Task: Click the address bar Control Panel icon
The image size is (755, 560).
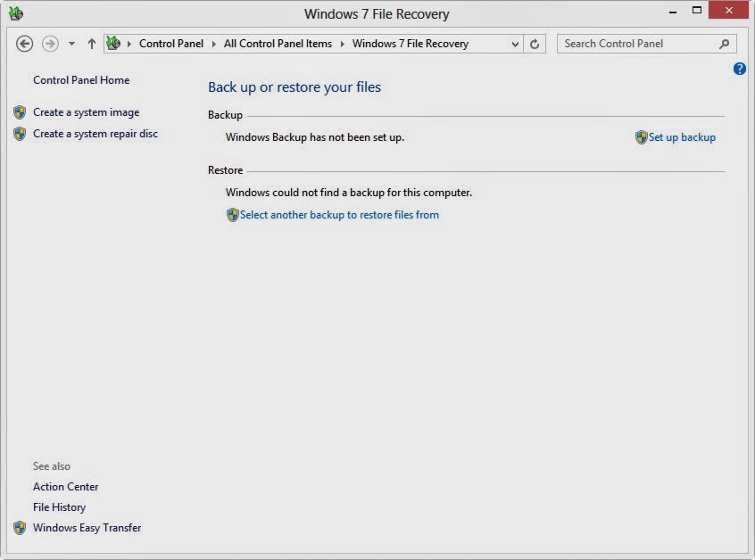Action: pyautogui.click(x=113, y=44)
